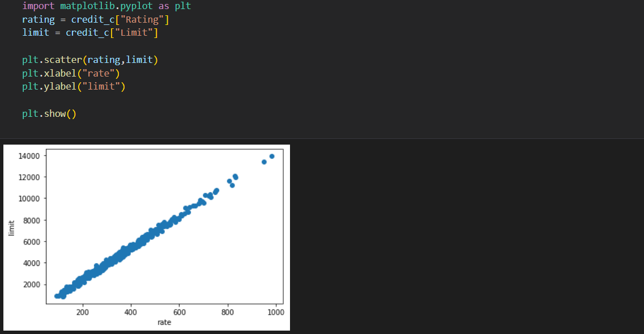Click the 800 x-axis tick label
This screenshot has height=334, width=644.
click(228, 312)
